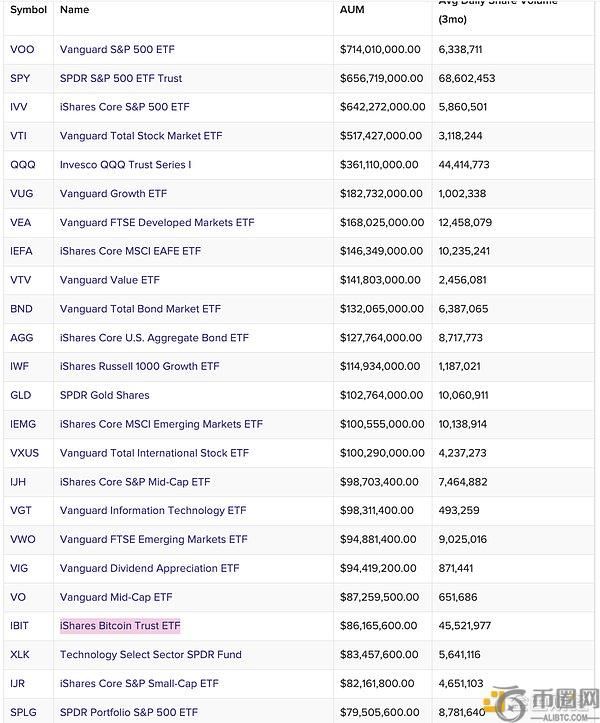Click the Symbol column header

[27, 9]
